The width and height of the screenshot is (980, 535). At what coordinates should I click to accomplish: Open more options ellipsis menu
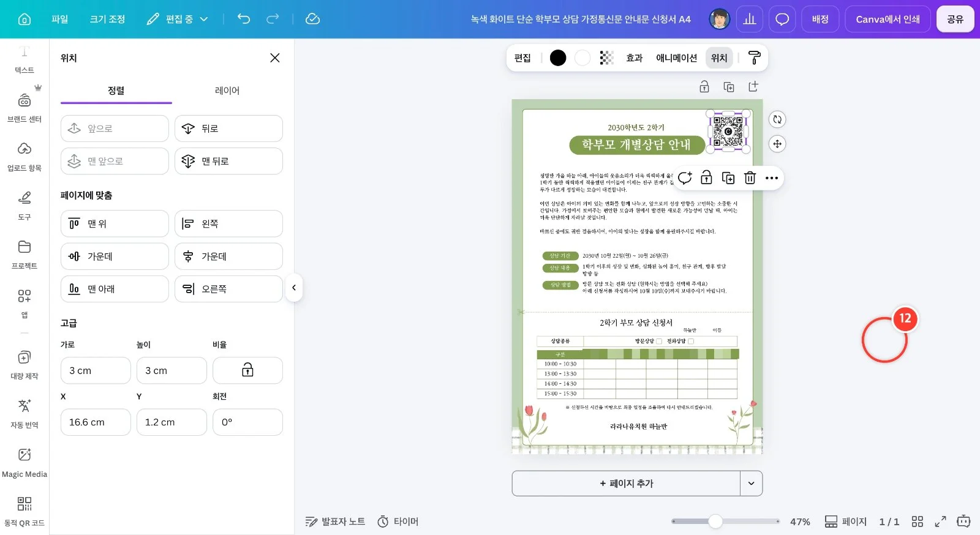tap(772, 178)
